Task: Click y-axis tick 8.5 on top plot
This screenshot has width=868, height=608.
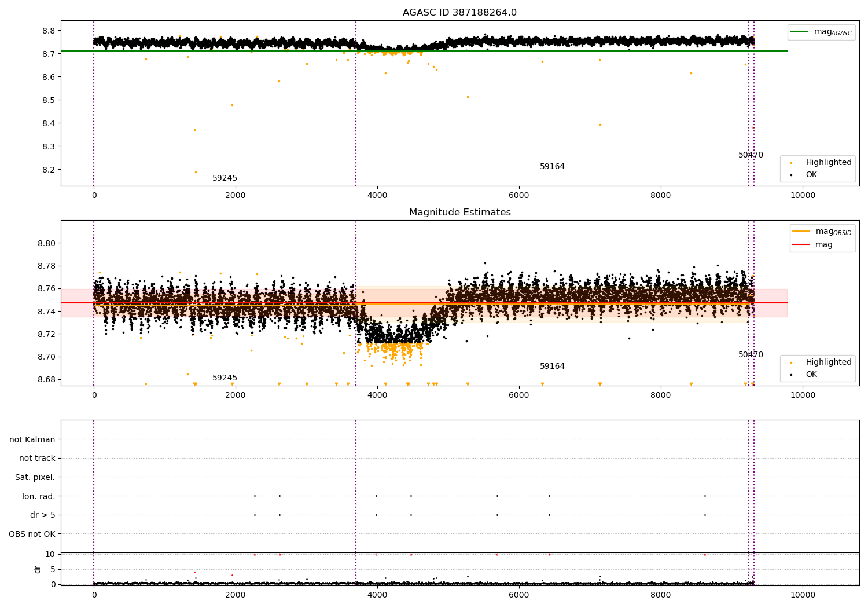Action: (49, 100)
